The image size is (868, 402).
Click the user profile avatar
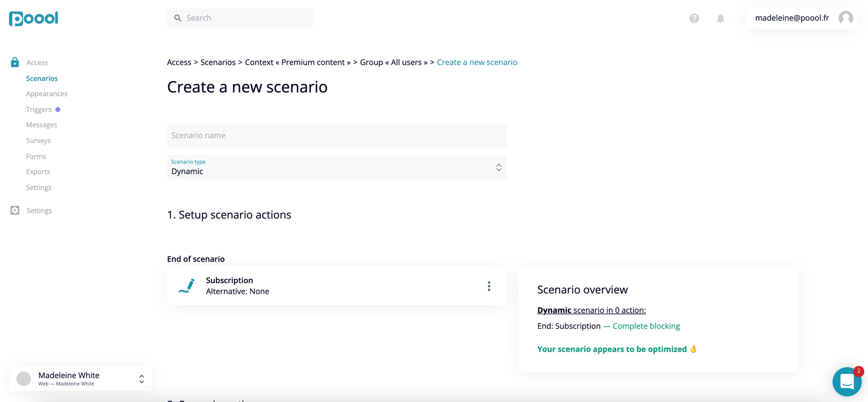[x=845, y=18]
